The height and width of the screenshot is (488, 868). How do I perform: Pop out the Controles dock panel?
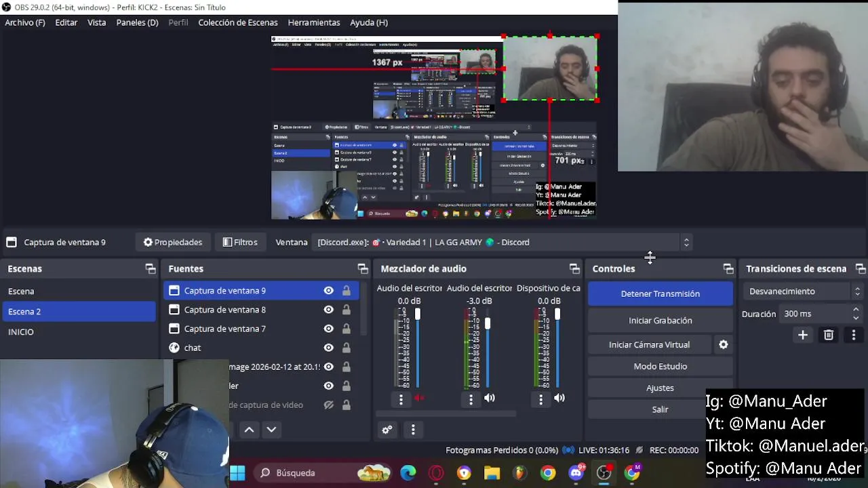tap(728, 269)
